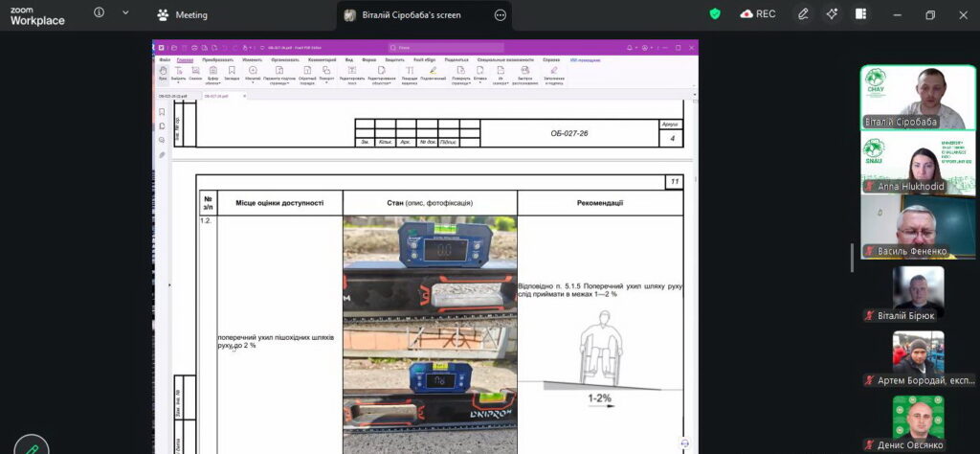The width and height of the screenshot is (980, 454).
Task: Click the Foxit eSign ribbon tab
Action: [424, 60]
